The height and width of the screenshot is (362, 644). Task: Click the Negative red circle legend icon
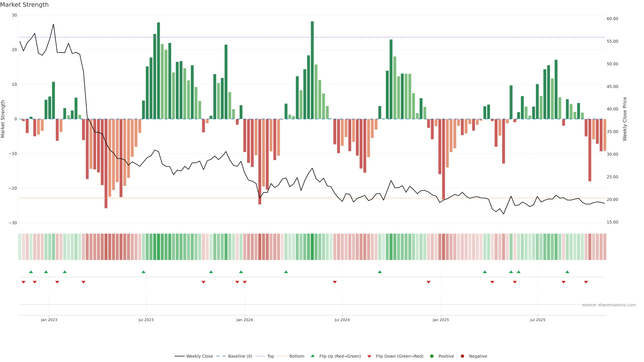coord(462,356)
